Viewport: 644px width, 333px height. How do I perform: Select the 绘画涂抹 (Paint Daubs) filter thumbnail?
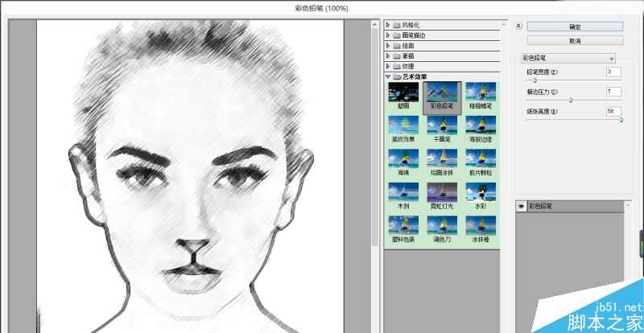point(442,158)
